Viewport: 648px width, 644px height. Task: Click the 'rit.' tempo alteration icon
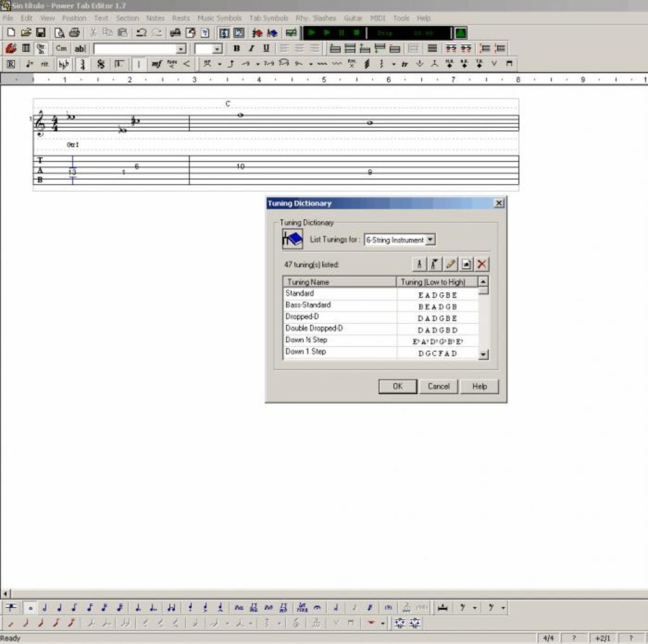[44, 64]
